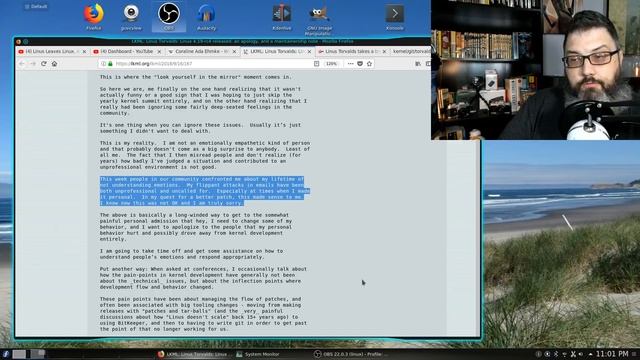Click the Default activity label on desktop
This screenshot has height=360, width=640.
(36, 7)
